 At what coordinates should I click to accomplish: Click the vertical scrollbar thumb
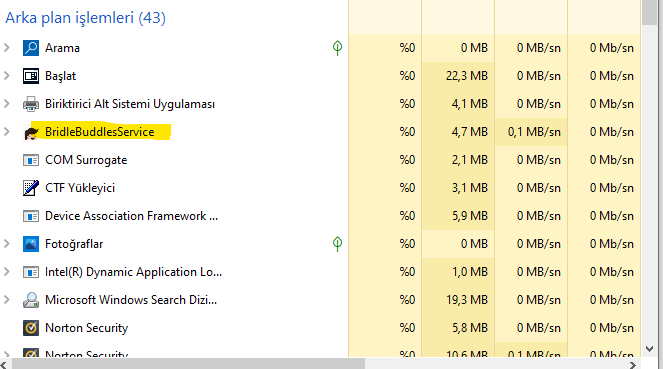click(649, 12)
